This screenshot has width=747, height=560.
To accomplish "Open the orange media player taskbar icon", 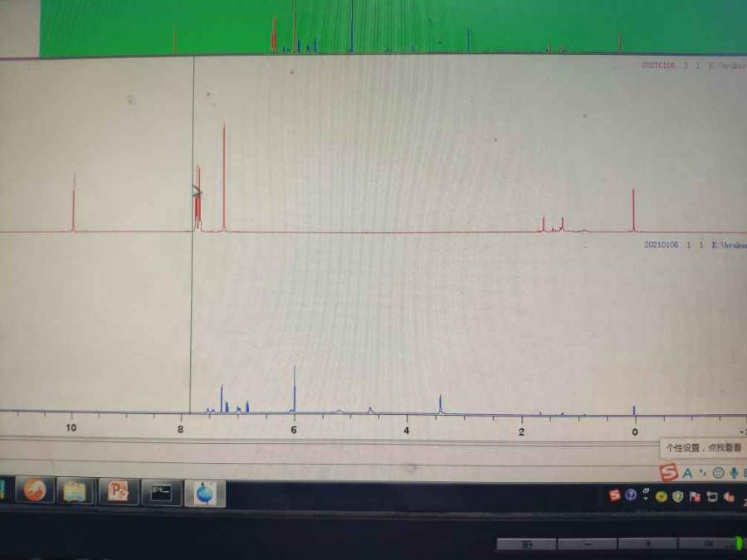I will click(x=35, y=490).
